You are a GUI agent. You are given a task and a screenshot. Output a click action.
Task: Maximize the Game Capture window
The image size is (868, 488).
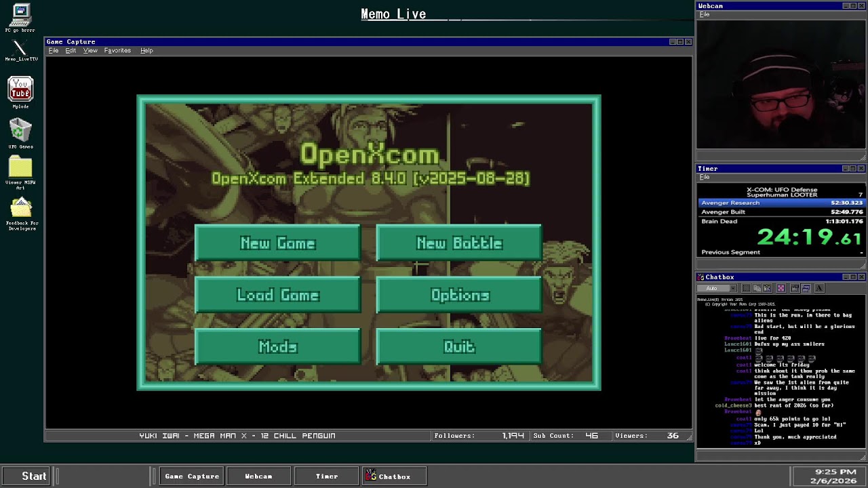(680, 42)
